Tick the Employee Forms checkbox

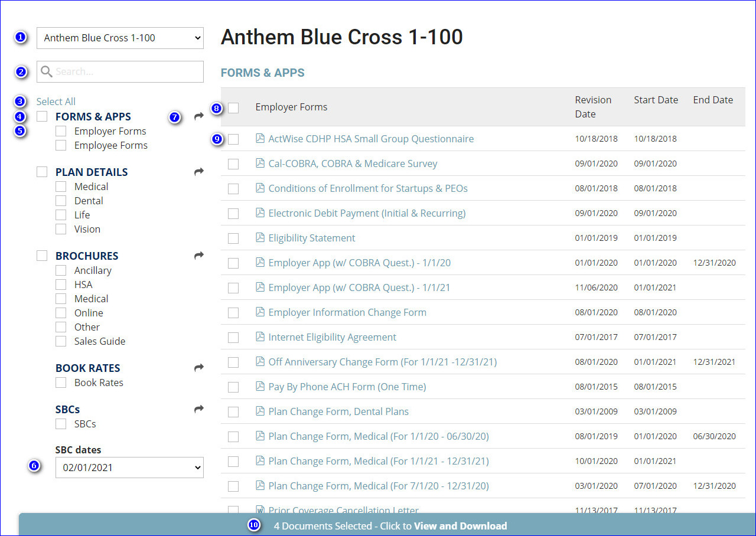point(61,145)
